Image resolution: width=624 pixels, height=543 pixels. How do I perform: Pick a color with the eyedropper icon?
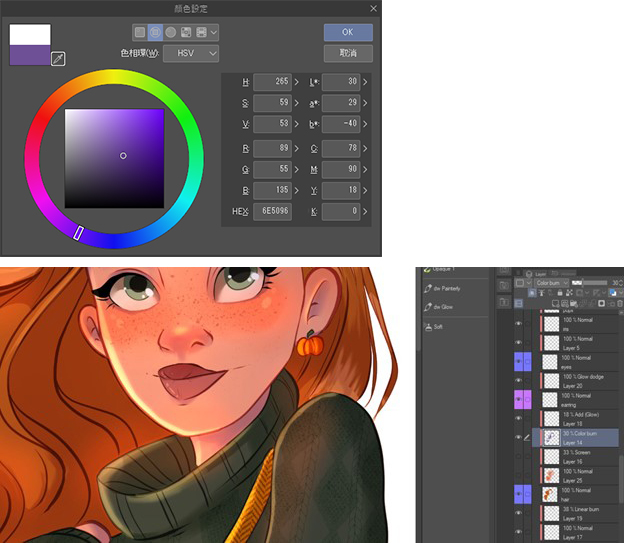[x=58, y=58]
